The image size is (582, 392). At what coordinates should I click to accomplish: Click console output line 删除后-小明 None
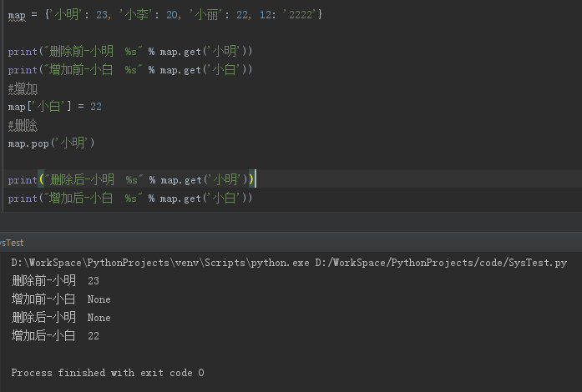(x=61, y=318)
